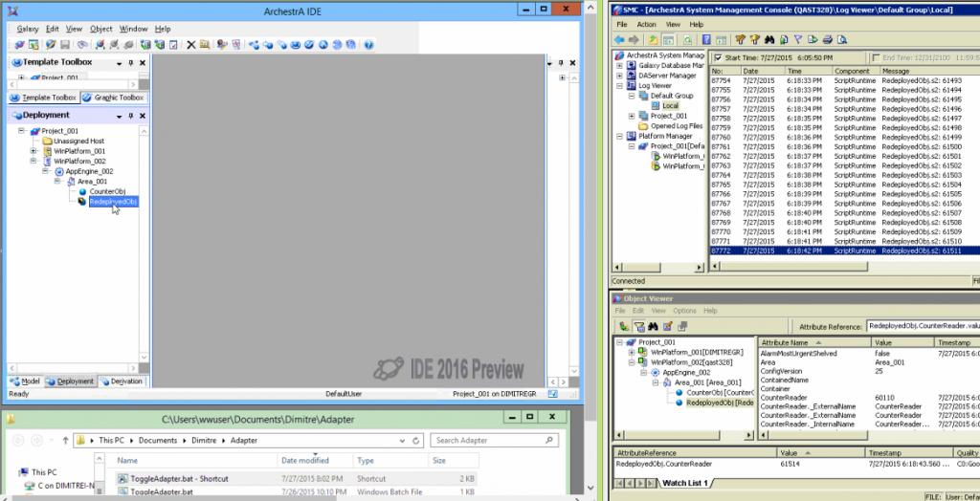This screenshot has width=980, height=501.
Task: Select CounterObj in the Deployment tree
Action: point(107,191)
